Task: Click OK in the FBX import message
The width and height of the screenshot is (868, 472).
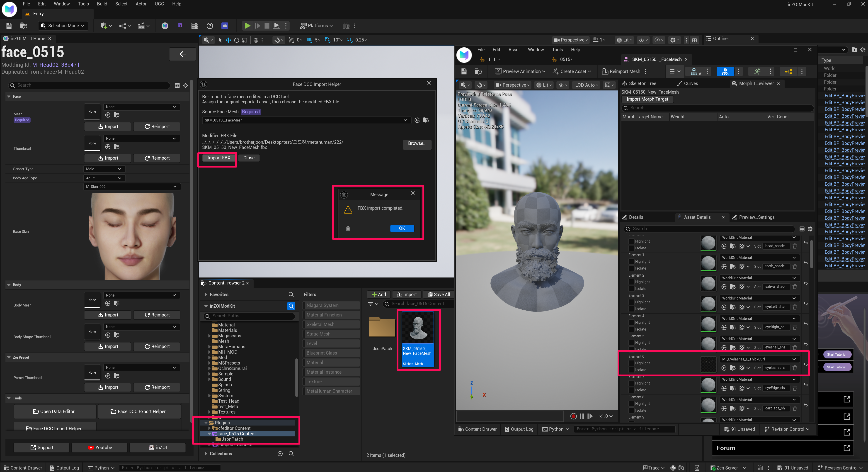Action: 402,228
